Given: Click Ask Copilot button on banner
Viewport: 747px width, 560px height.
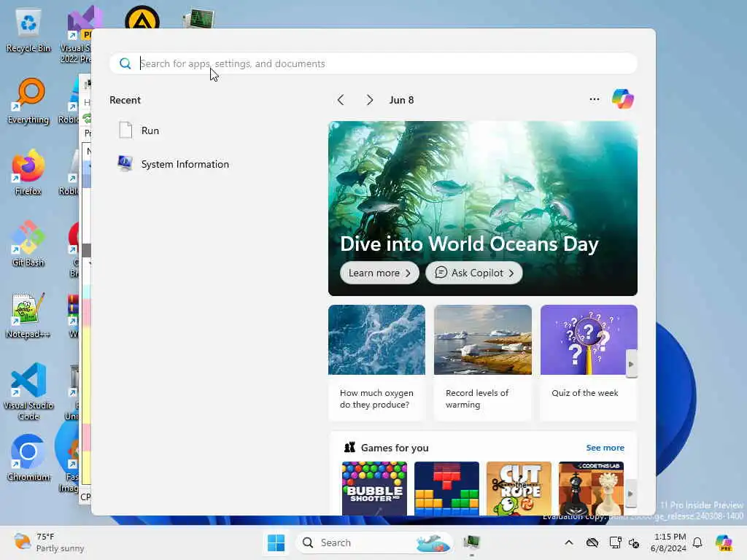Looking at the screenshot, I should pyautogui.click(x=474, y=273).
